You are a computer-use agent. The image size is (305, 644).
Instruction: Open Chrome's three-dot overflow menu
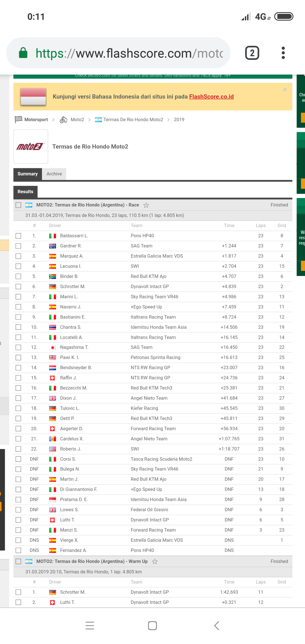tap(283, 53)
